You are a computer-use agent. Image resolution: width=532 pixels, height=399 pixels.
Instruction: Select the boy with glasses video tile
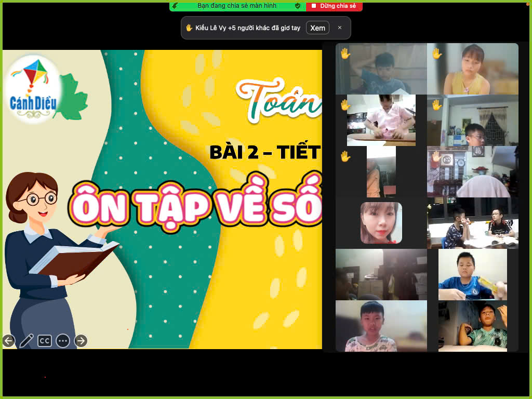click(473, 121)
